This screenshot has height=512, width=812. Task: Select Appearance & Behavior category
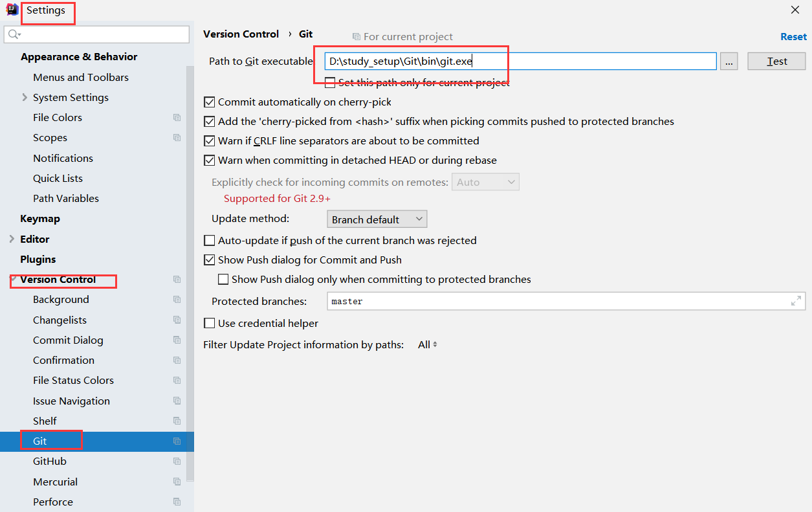click(79, 57)
